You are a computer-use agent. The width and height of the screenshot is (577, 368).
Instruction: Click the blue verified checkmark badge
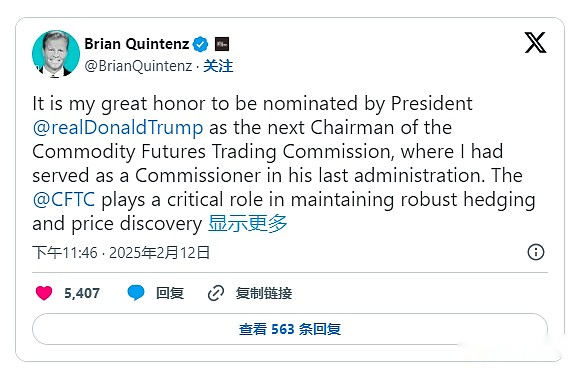(201, 45)
